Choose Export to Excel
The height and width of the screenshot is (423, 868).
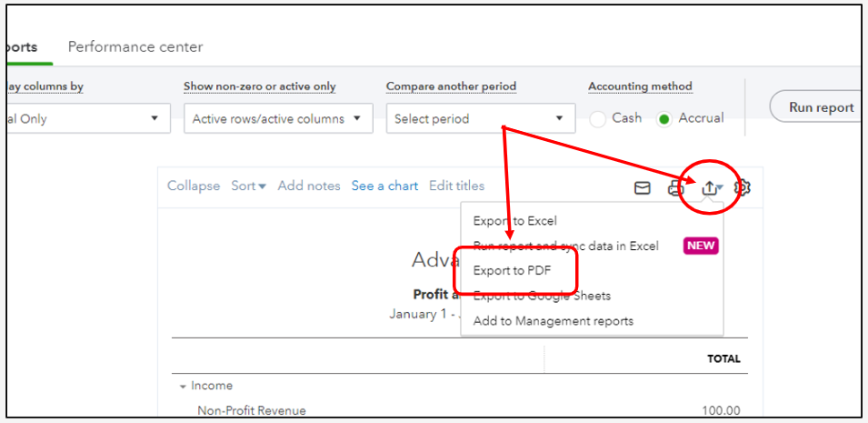514,221
